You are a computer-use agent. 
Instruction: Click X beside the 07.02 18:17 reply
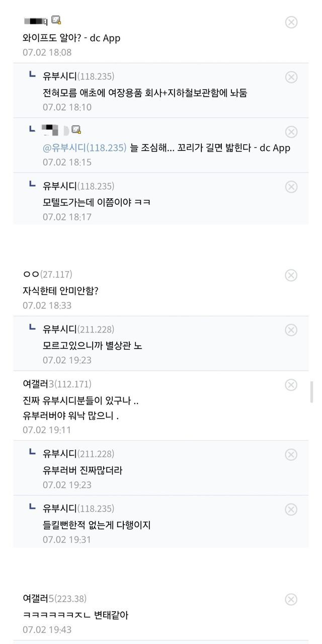(291, 187)
